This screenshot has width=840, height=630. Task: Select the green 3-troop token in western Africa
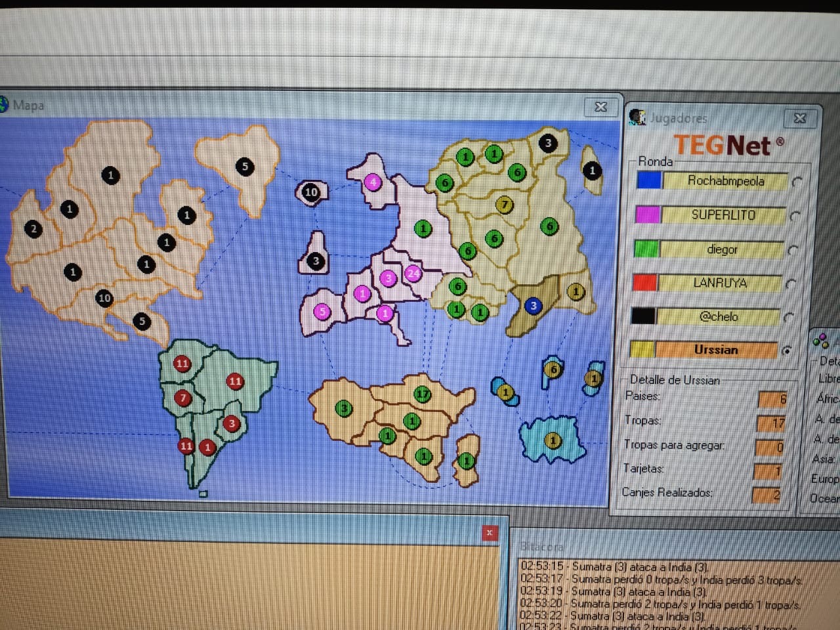coord(344,409)
